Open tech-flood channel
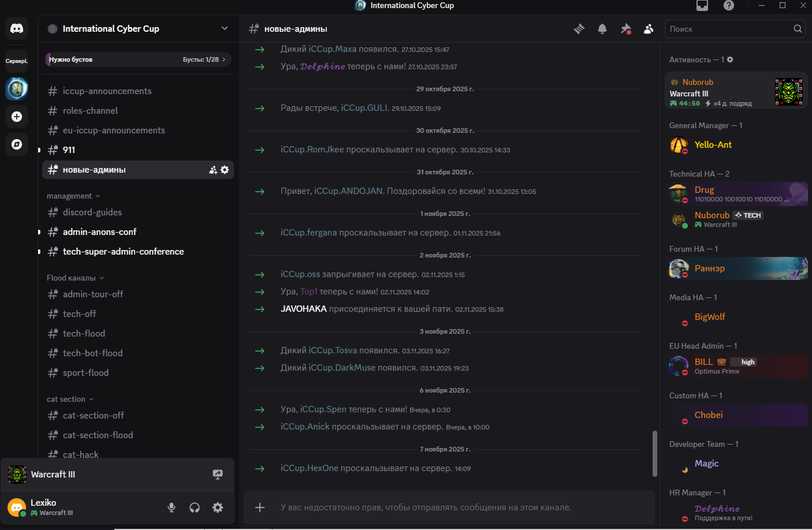 click(138, 334)
